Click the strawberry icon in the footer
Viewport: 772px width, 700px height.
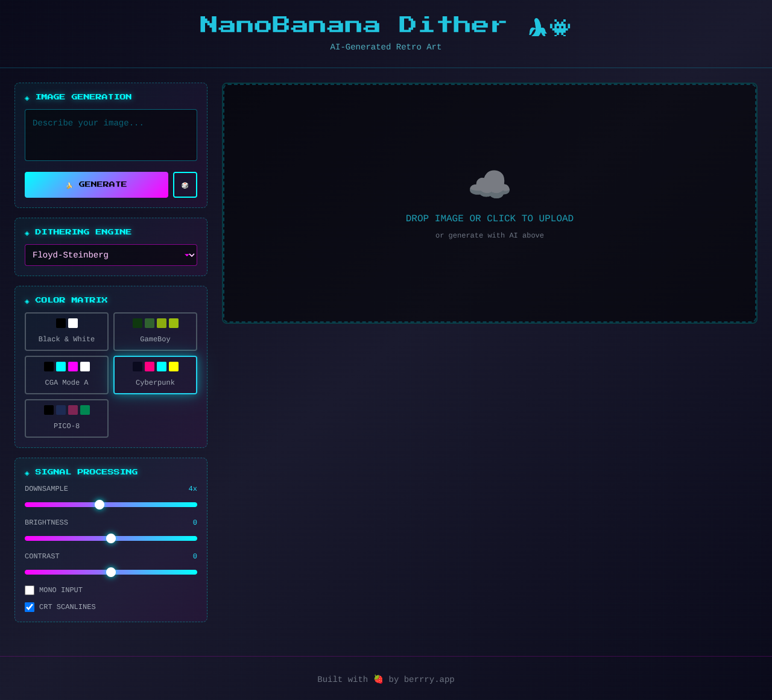pos(377,679)
